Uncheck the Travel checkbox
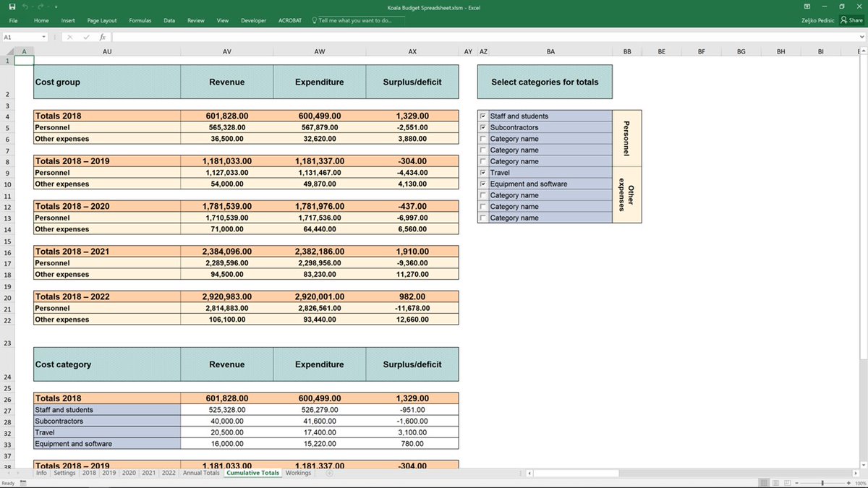 coord(483,173)
